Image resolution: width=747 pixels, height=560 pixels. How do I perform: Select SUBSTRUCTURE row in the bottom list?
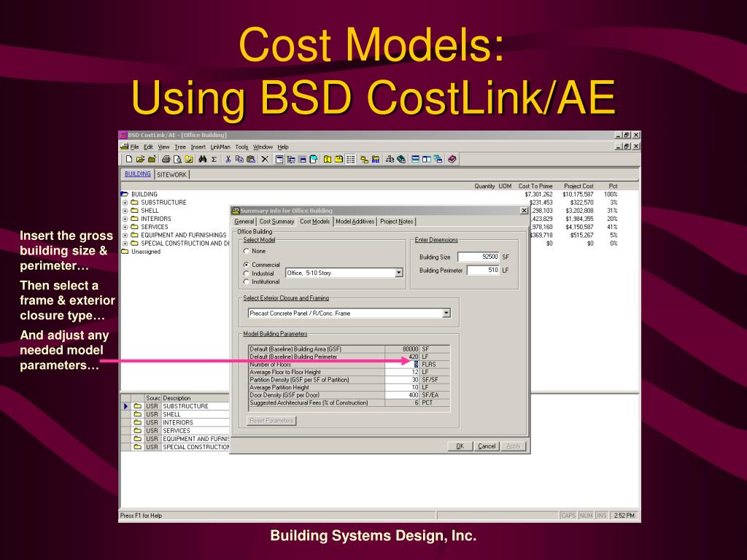point(186,406)
